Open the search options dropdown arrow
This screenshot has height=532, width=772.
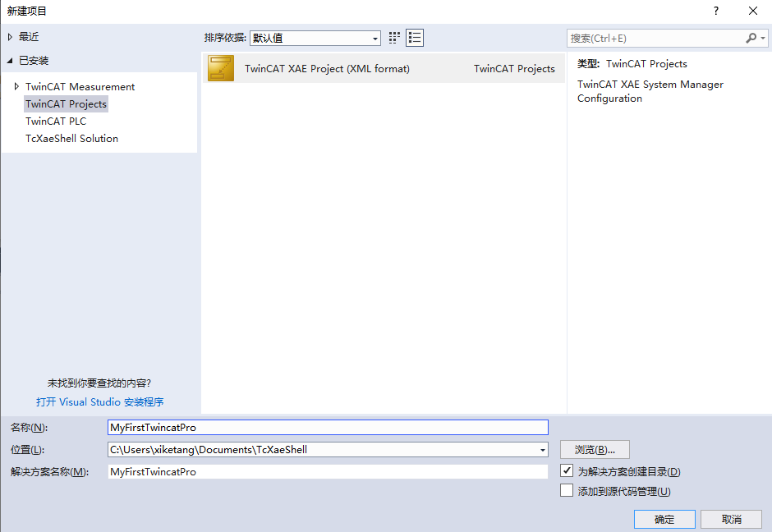click(763, 38)
